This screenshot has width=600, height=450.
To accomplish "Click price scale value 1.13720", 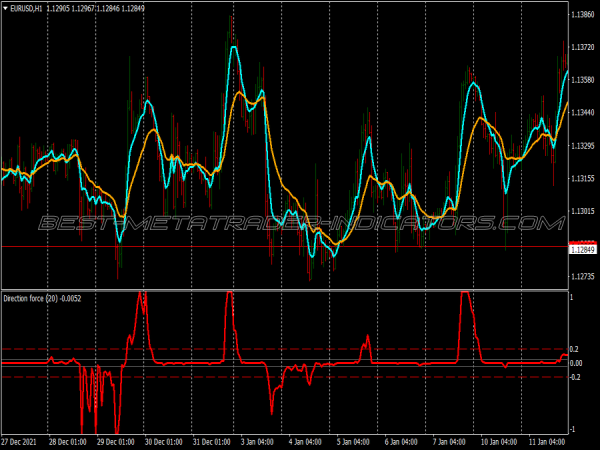I will tap(582, 47).
